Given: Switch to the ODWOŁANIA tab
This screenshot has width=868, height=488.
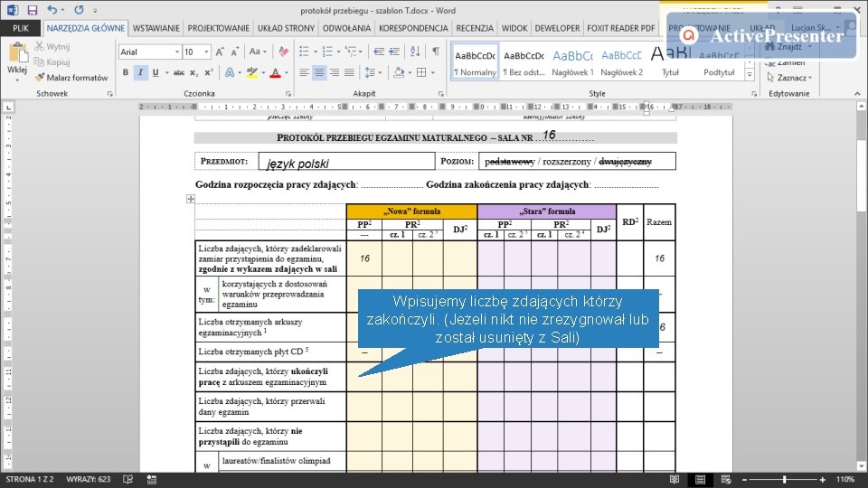Looking at the screenshot, I should [x=346, y=28].
